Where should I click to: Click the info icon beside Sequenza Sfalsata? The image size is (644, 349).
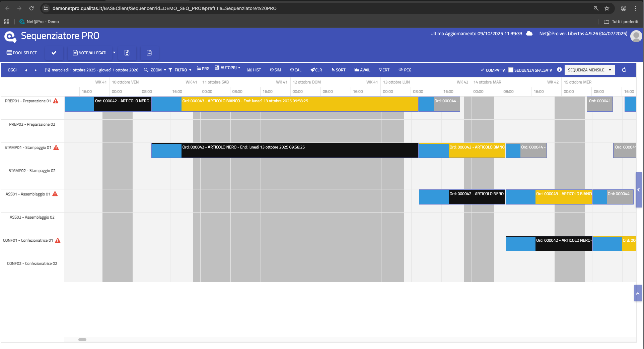point(559,70)
